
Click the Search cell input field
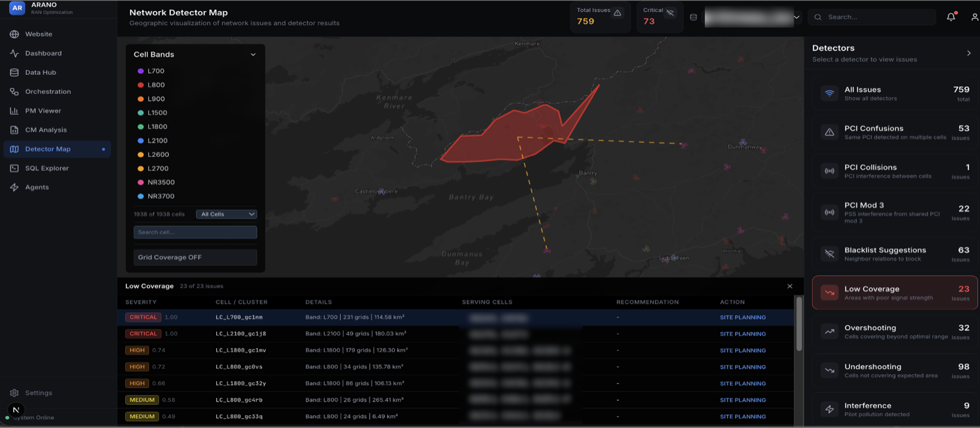click(x=195, y=232)
